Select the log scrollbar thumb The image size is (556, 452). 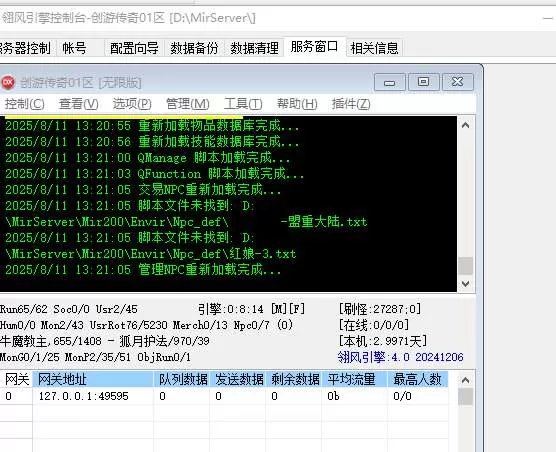[466, 266]
